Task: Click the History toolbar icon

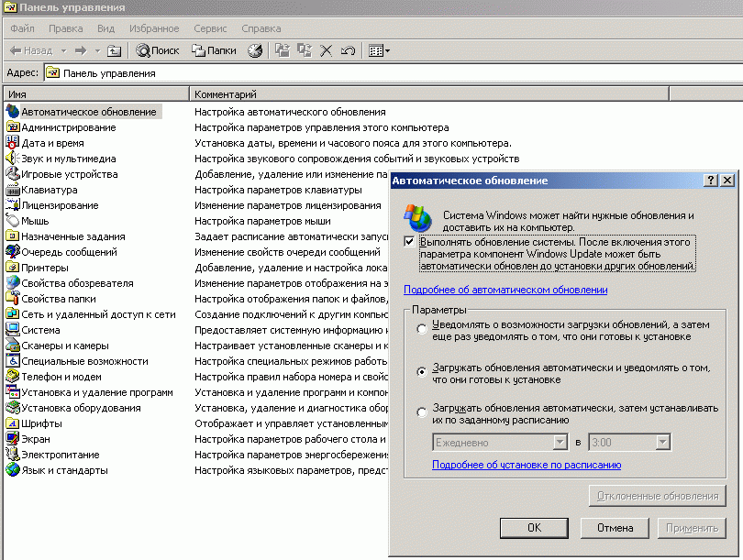Action: coord(255,50)
